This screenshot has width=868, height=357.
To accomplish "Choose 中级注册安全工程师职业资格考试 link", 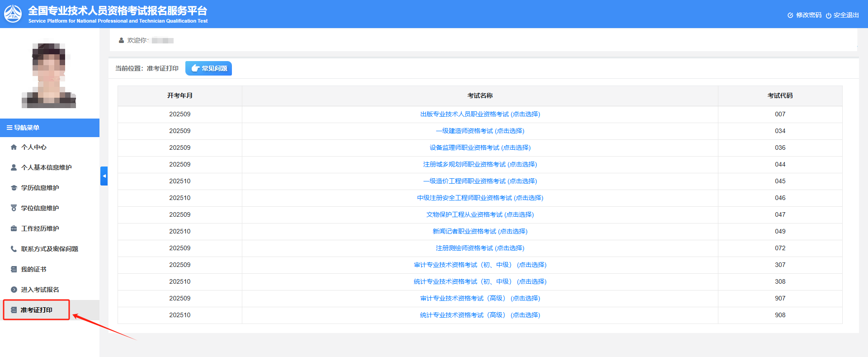I will (x=480, y=198).
